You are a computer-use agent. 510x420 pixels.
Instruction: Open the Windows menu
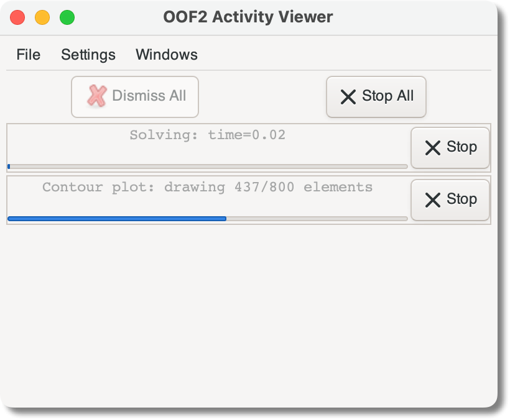(x=166, y=55)
